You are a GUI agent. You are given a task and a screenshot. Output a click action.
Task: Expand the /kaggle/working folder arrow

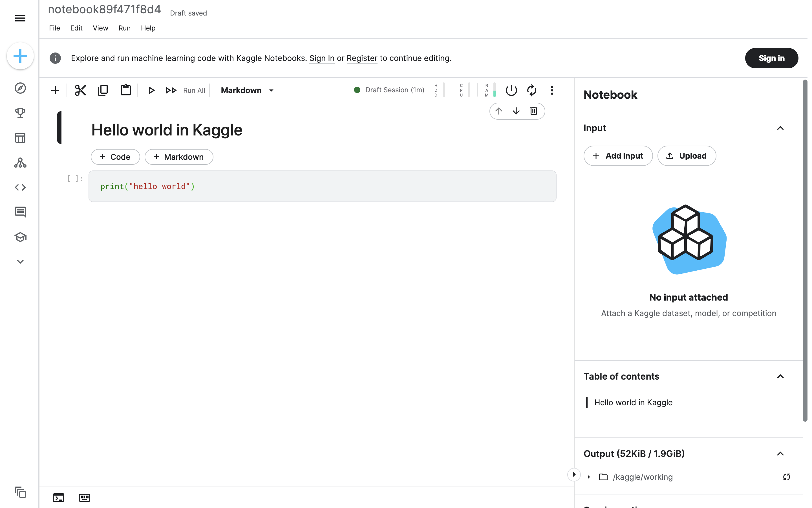tap(589, 477)
